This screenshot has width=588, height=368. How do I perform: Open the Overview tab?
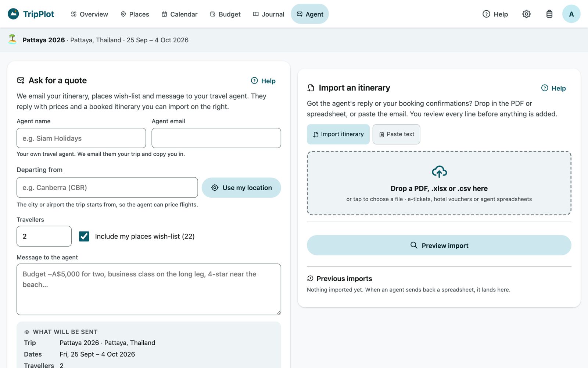[90, 14]
